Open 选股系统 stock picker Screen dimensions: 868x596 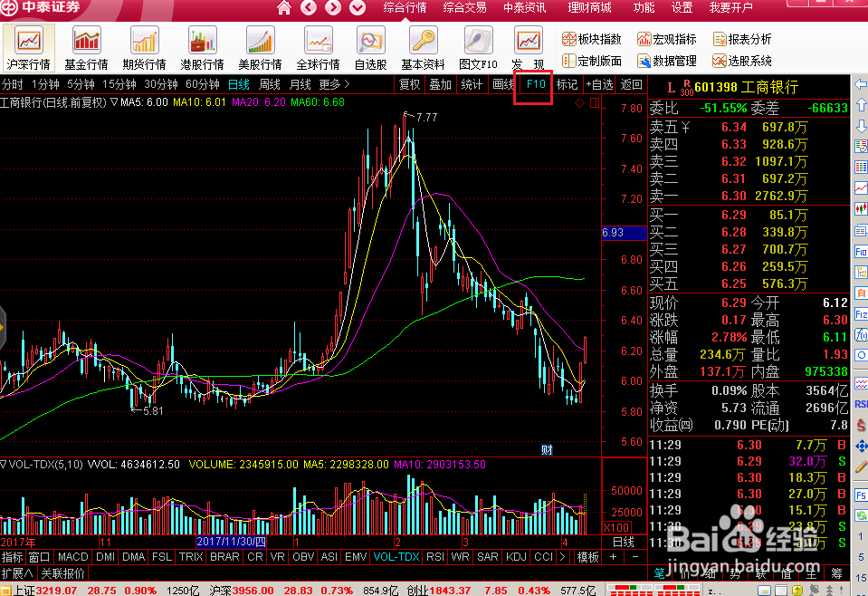742,61
